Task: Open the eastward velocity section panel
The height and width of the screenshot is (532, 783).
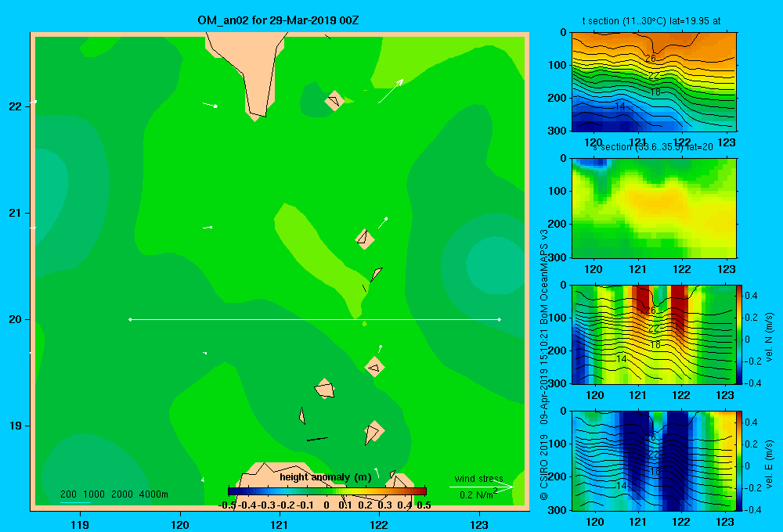Action: [x=654, y=461]
